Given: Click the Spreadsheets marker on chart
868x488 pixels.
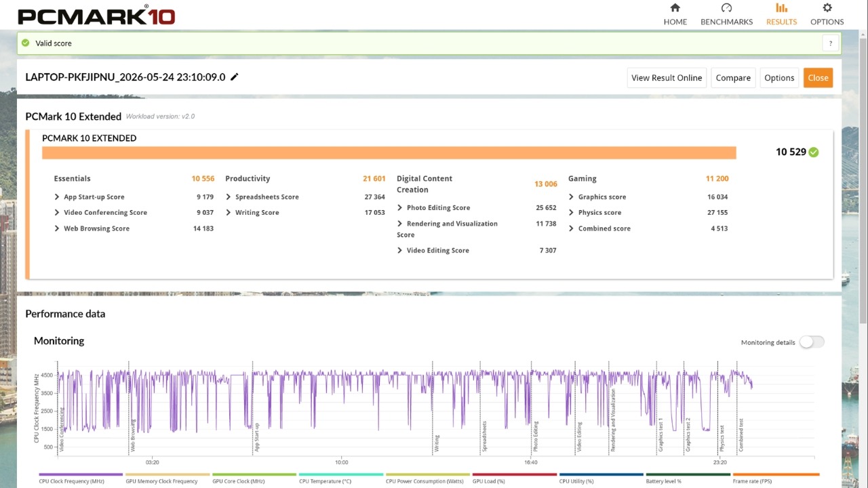Looking at the screenshot, I should (485, 436).
